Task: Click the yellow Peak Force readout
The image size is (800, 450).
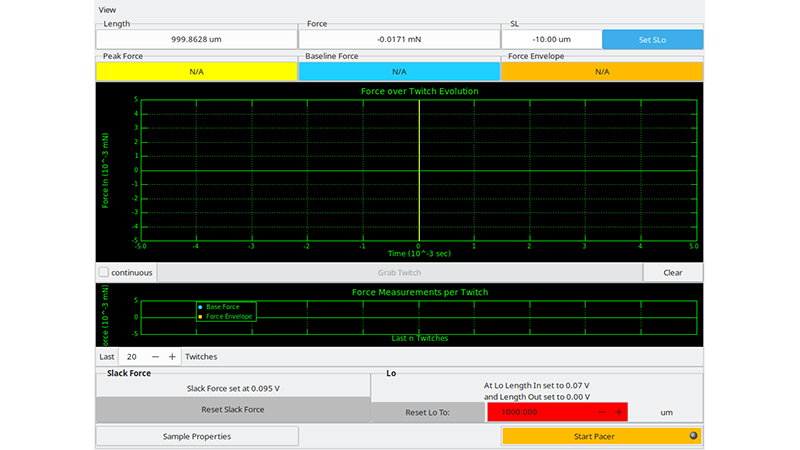Action: (x=196, y=71)
